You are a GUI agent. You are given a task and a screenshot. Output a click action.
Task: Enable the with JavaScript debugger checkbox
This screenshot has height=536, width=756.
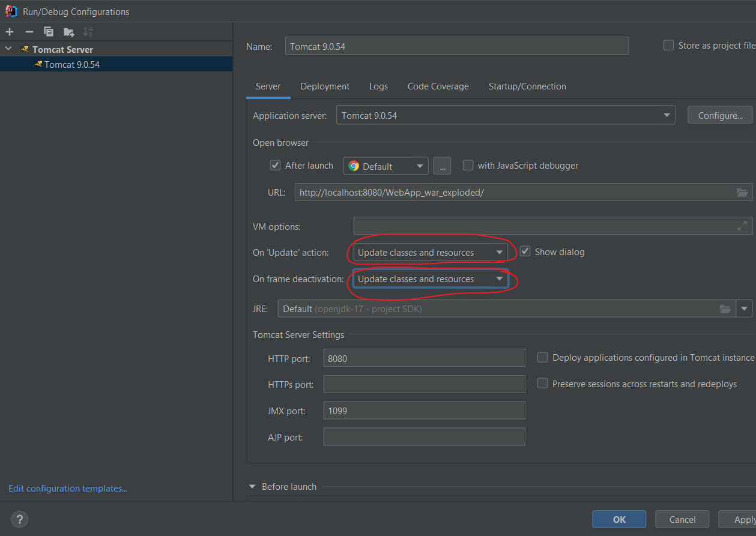pos(468,165)
